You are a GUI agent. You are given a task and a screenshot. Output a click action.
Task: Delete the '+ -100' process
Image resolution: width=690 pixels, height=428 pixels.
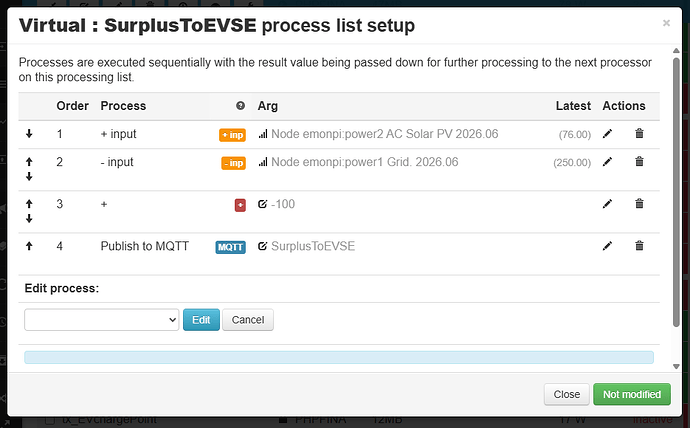pos(639,203)
